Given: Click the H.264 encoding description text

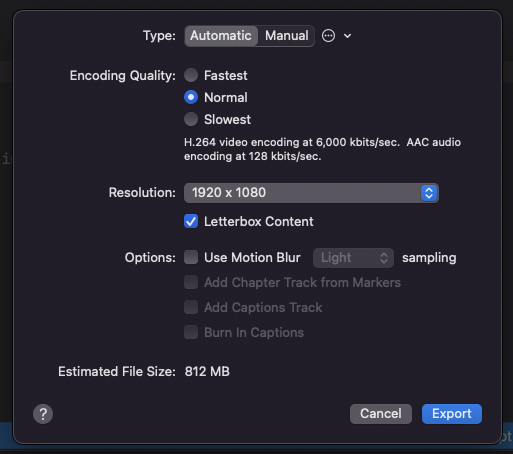Looking at the screenshot, I should (x=322, y=149).
